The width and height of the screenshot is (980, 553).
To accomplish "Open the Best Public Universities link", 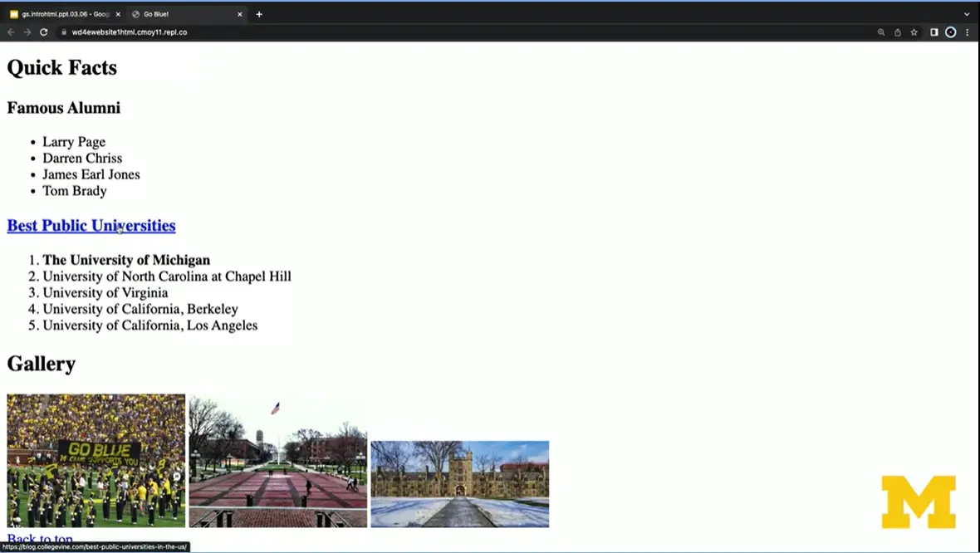I will 91,226.
